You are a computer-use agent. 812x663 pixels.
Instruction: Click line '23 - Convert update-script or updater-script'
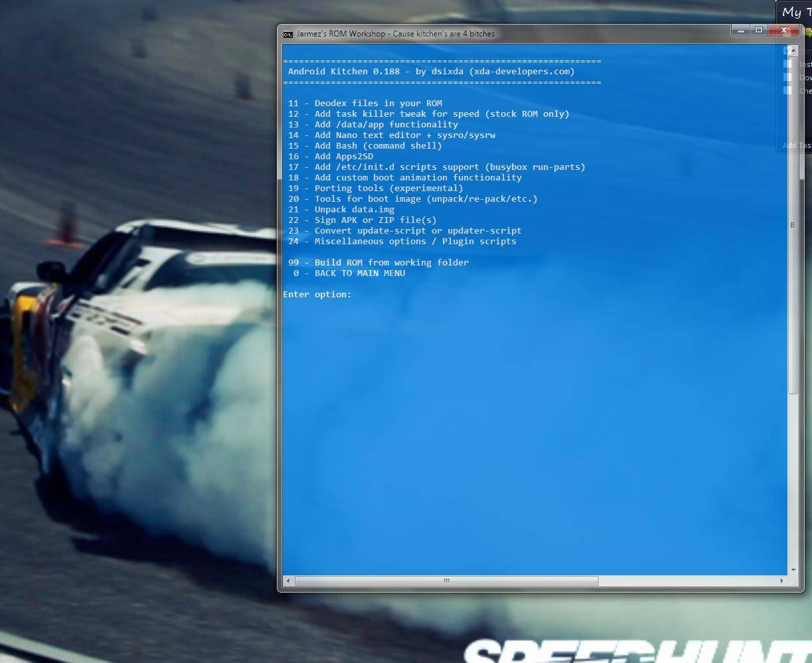pos(405,230)
